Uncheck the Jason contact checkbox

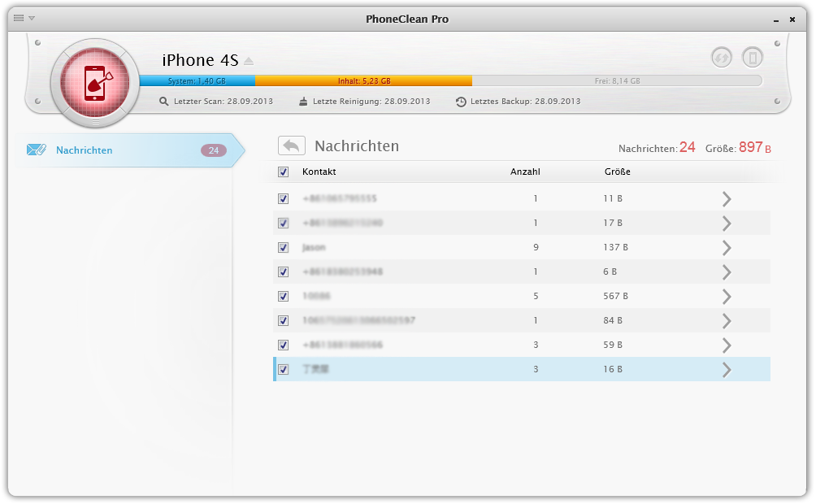(283, 248)
